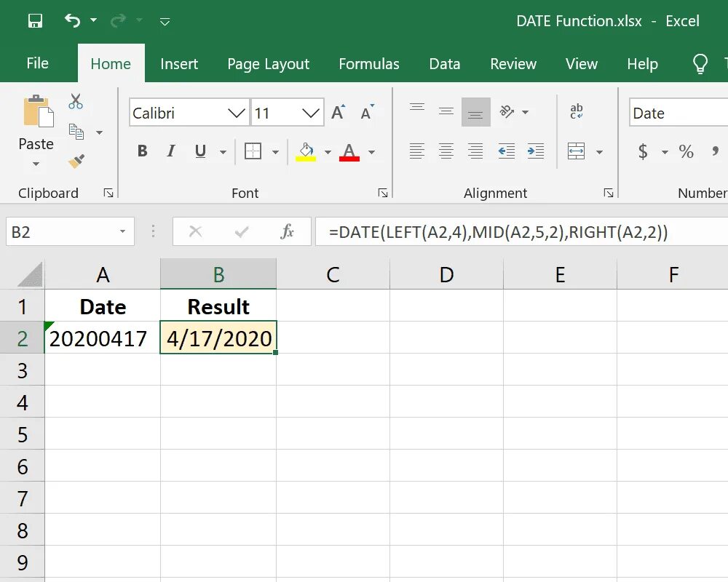Viewport: 728px width, 582px height.
Task: Open the Date number format box
Action: tap(678, 113)
